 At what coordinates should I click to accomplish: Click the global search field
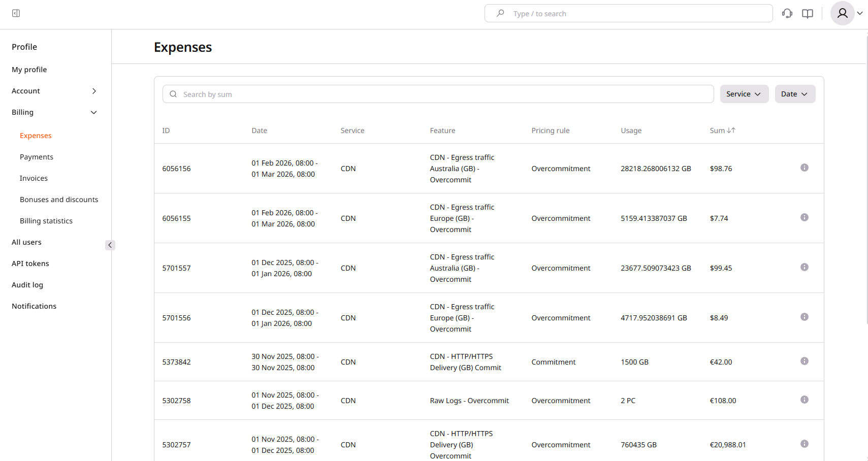coord(628,13)
